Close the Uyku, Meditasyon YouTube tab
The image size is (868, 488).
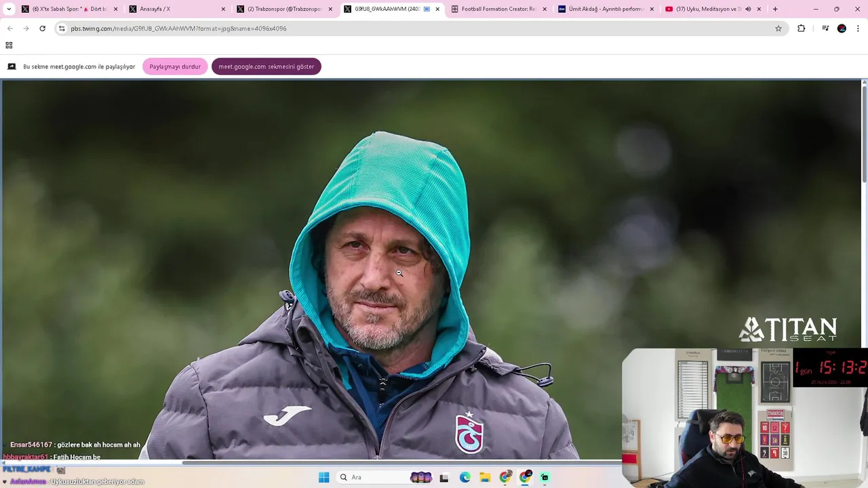(759, 9)
